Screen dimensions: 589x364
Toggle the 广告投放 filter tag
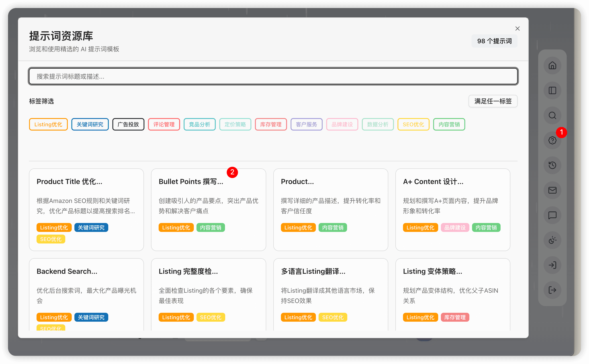(x=128, y=125)
